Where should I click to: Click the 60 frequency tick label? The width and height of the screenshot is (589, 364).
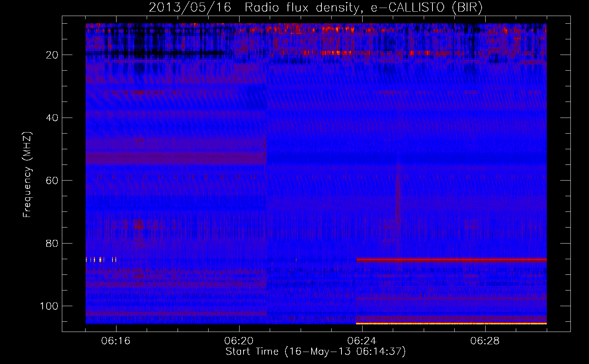point(52,181)
